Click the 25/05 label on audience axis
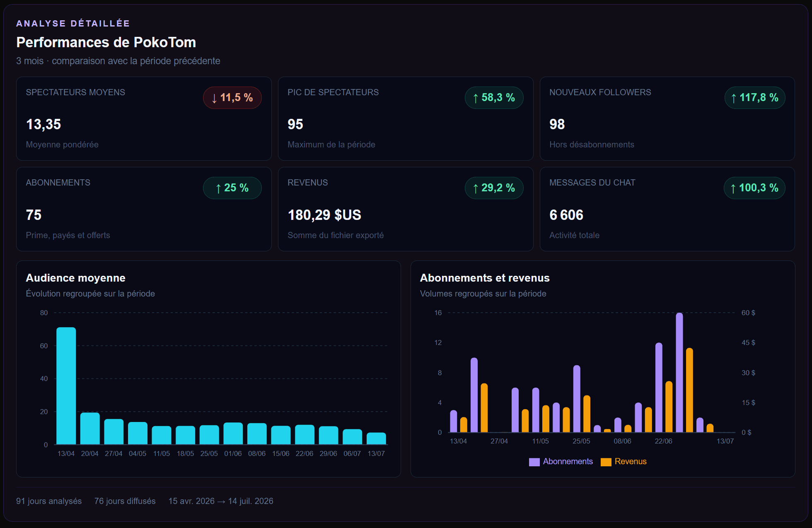Image resolution: width=812 pixels, height=528 pixels. coord(209,453)
